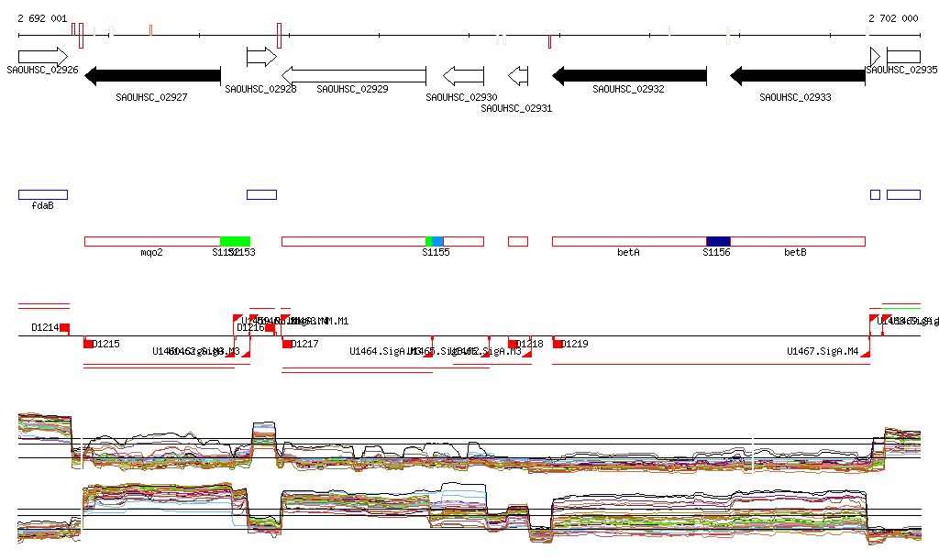939x560 pixels.
Task: Select the black SAOUHSC_02933 gene arrow
Action: point(798,76)
